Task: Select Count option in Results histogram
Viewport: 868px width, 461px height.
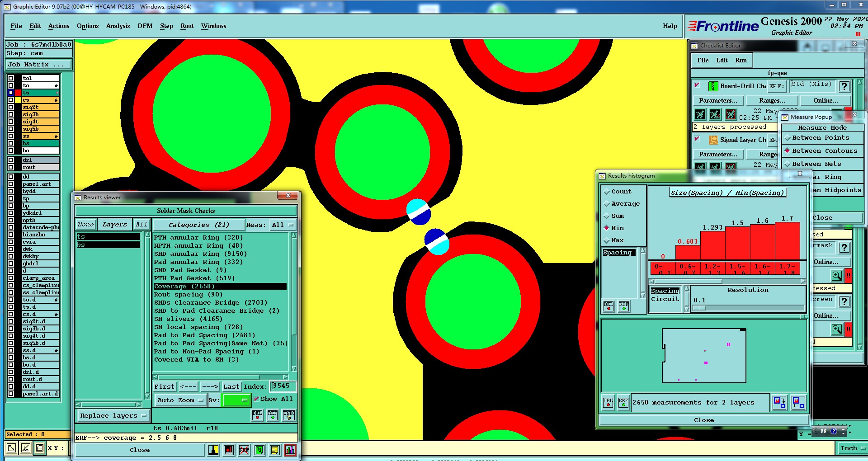Action: tap(618, 192)
